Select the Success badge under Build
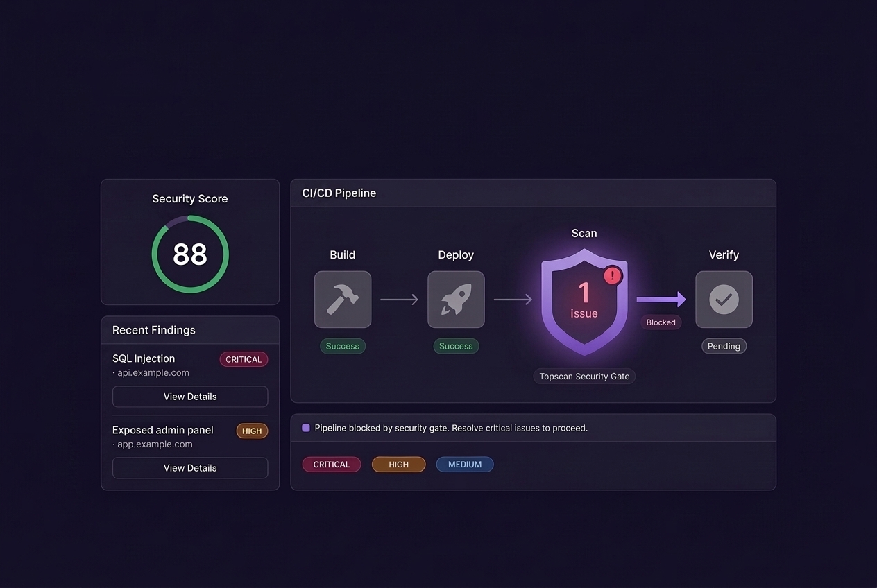877x588 pixels. (x=343, y=346)
